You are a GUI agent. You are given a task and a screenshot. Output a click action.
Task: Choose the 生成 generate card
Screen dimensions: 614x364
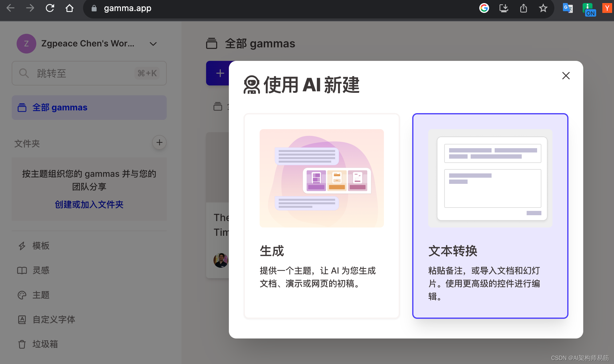pos(321,216)
